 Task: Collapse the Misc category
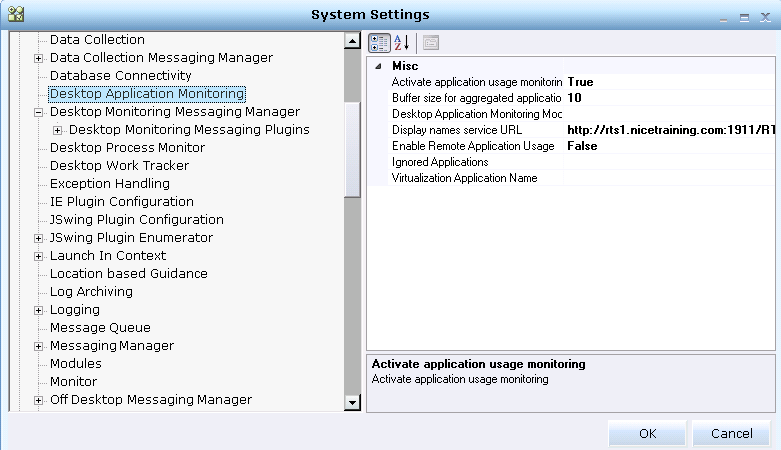[x=378, y=66]
